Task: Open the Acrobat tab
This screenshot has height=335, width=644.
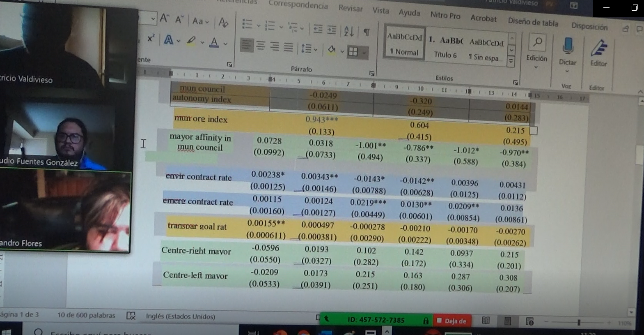Action: click(483, 18)
